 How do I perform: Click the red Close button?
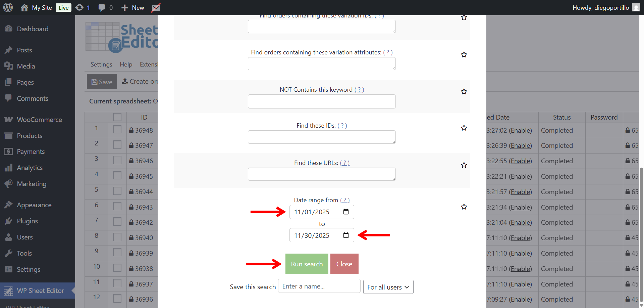[344, 264]
